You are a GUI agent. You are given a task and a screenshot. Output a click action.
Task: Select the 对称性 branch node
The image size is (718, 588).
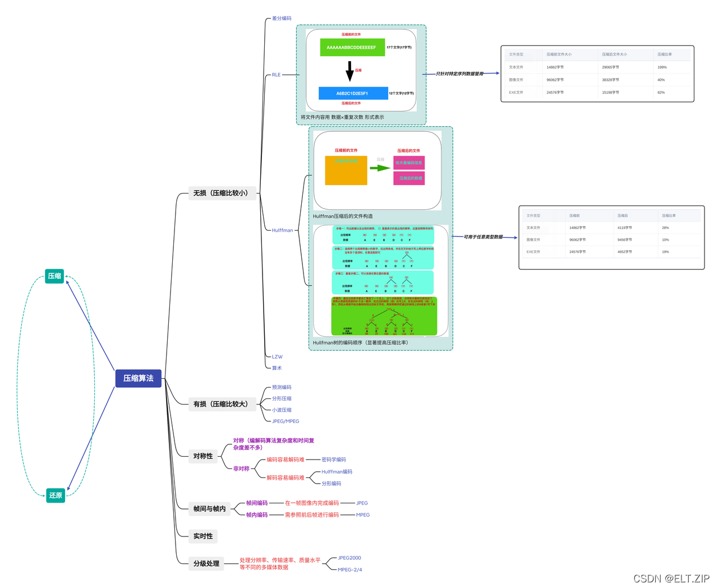[203, 456]
